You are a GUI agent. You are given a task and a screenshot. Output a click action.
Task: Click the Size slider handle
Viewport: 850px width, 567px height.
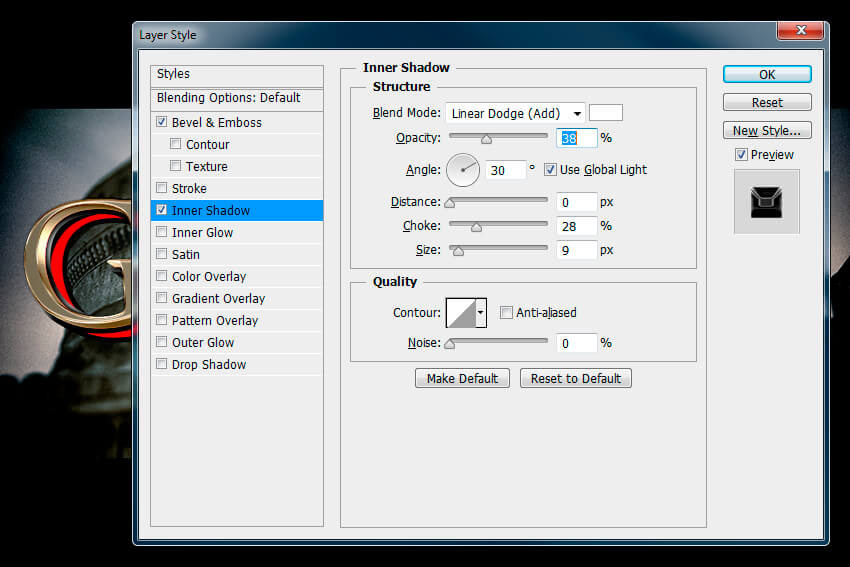pos(458,252)
